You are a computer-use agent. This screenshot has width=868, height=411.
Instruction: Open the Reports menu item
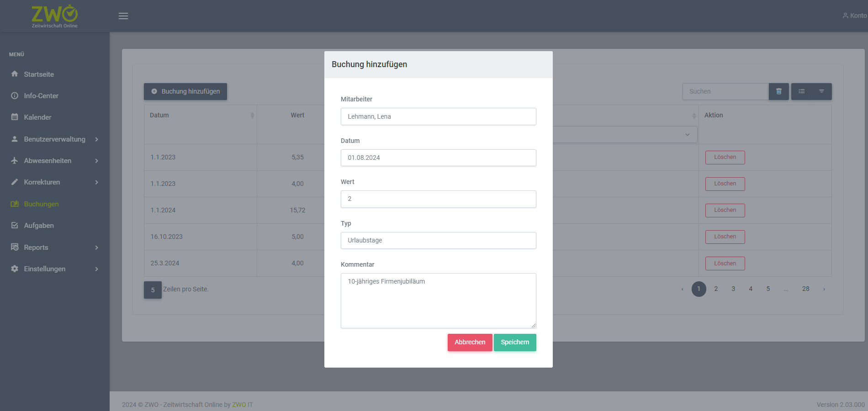click(x=36, y=248)
